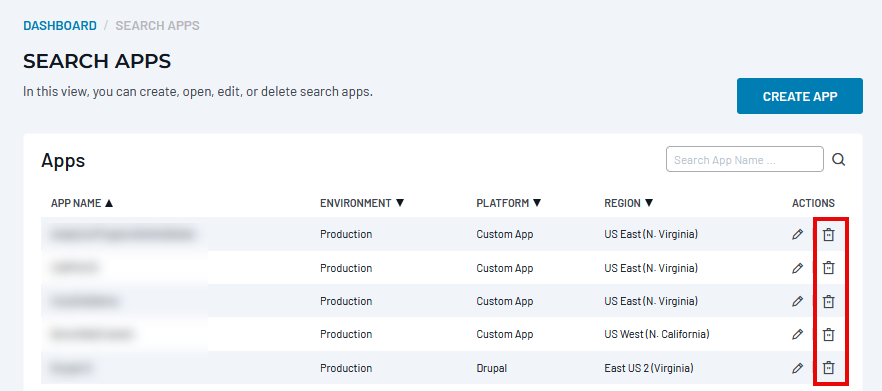This screenshot has height=391, width=882.
Task: Click the magnifier icon beside the search field
Action: [838, 160]
